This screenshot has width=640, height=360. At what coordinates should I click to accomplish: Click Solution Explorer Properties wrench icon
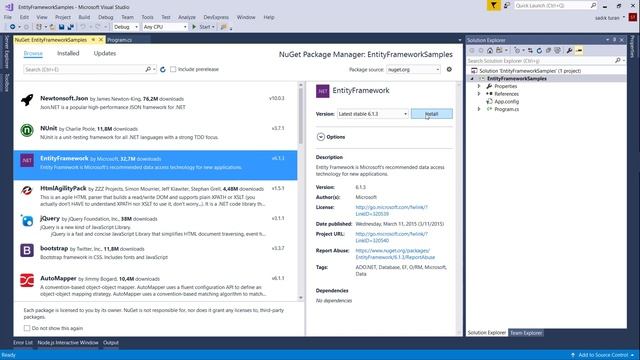pos(569,51)
